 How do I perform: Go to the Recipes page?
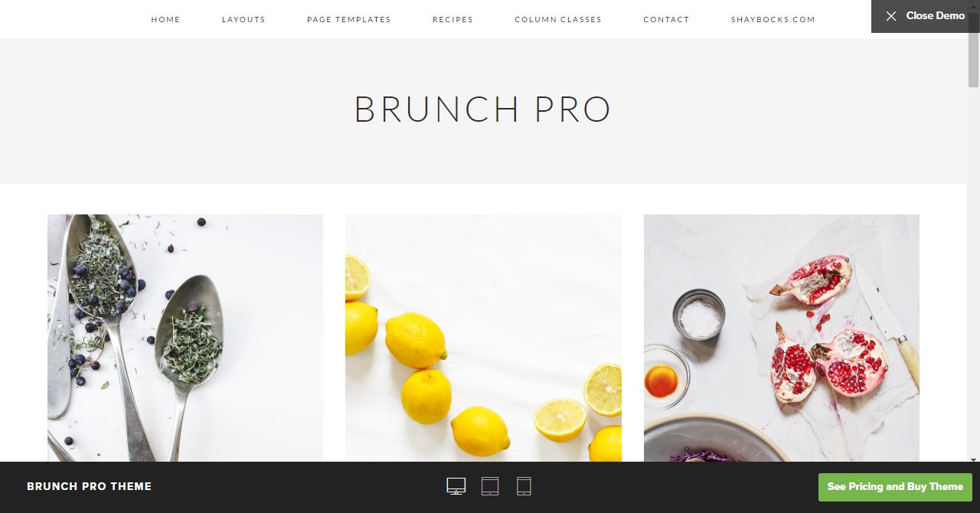[452, 19]
